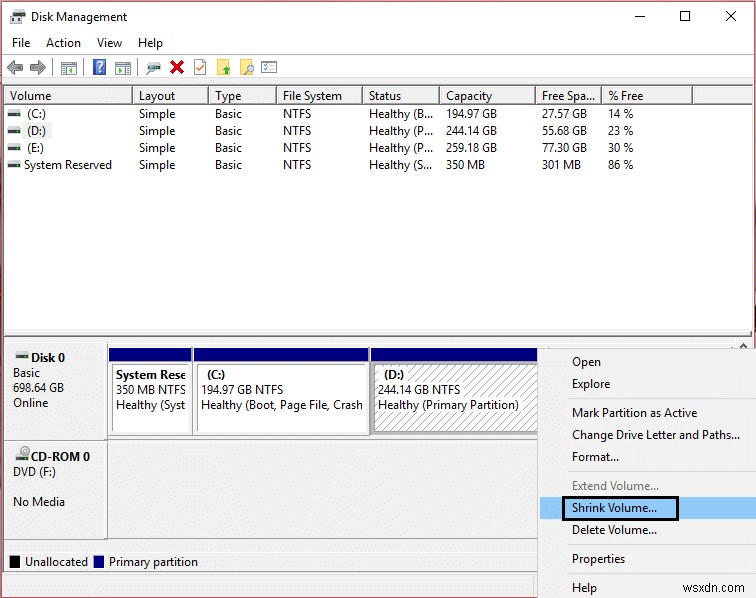
Task: Open the View menu
Action: 109,43
